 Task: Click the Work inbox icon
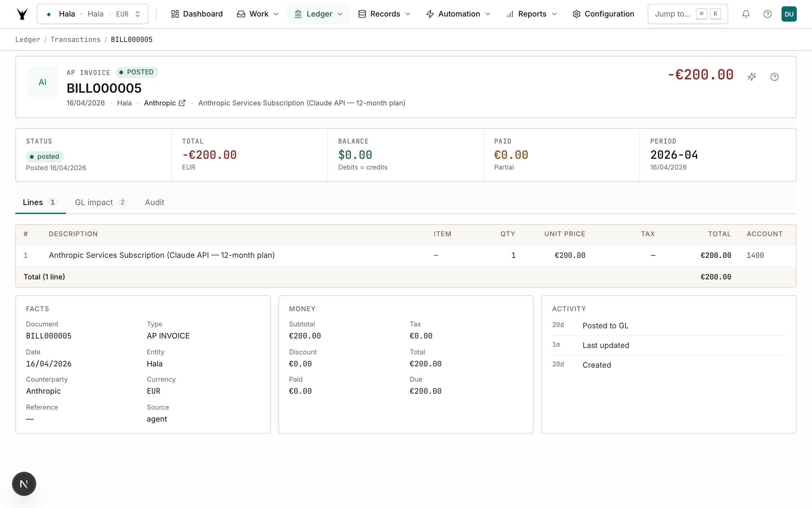click(x=241, y=14)
